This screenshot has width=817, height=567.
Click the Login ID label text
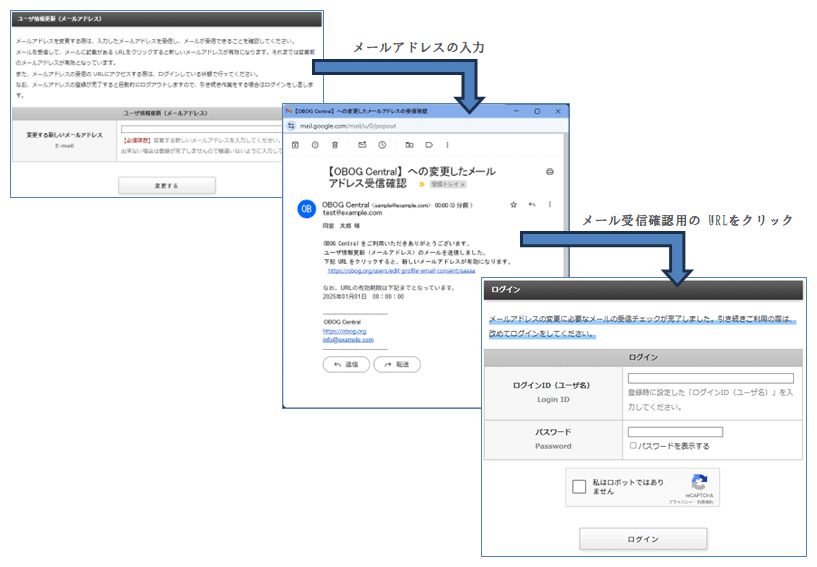553,399
